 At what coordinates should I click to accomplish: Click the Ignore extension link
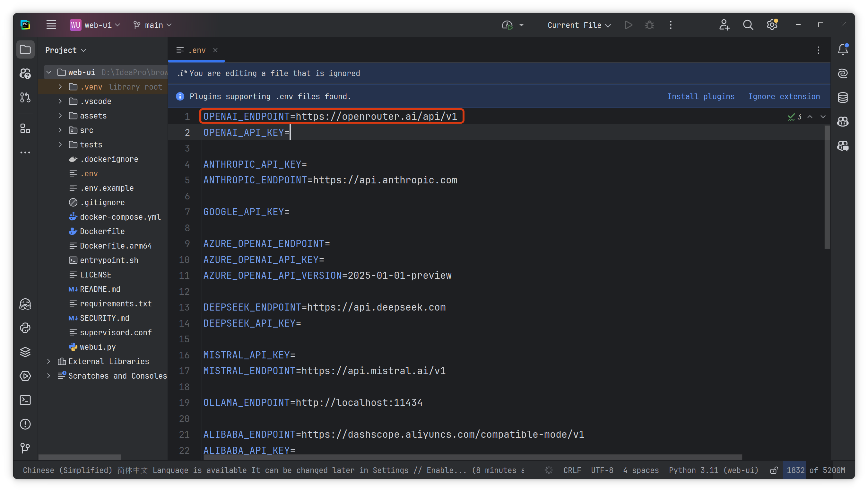[x=784, y=97]
